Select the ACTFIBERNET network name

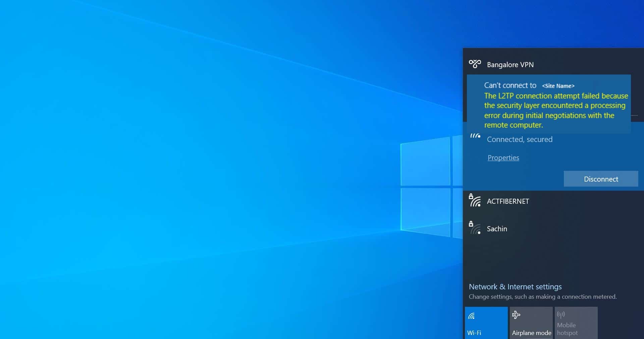click(508, 201)
